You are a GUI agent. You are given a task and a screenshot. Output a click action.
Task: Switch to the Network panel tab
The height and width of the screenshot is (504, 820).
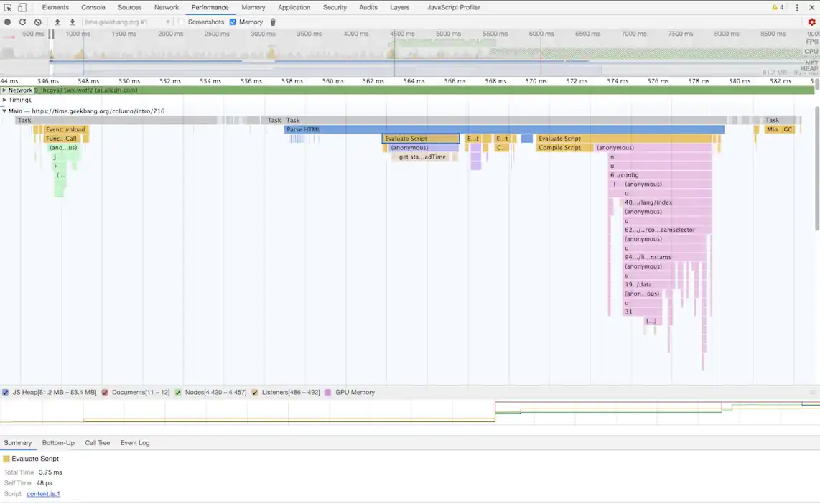pos(167,8)
